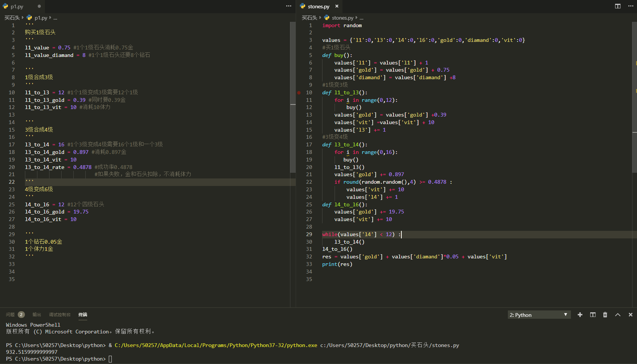Open the '2: Python' terminal selector dropdown
This screenshot has height=364, width=637.
pyautogui.click(x=538, y=315)
